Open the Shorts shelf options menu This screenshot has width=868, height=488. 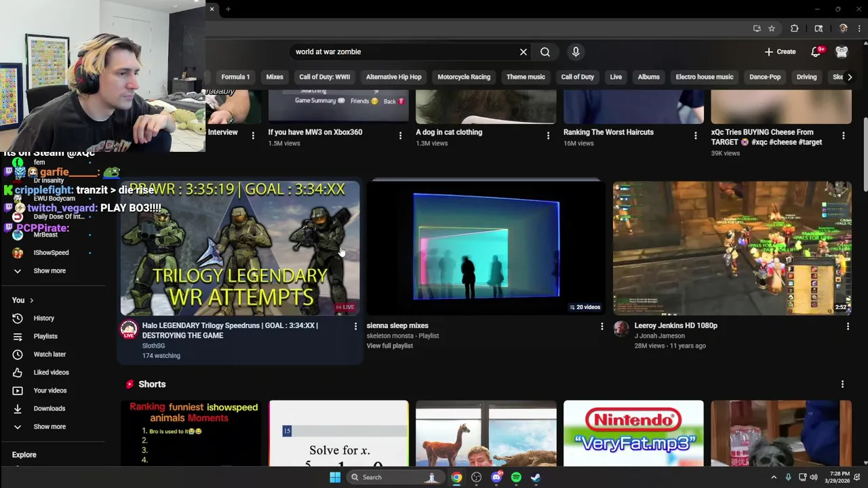pyautogui.click(x=842, y=384)
